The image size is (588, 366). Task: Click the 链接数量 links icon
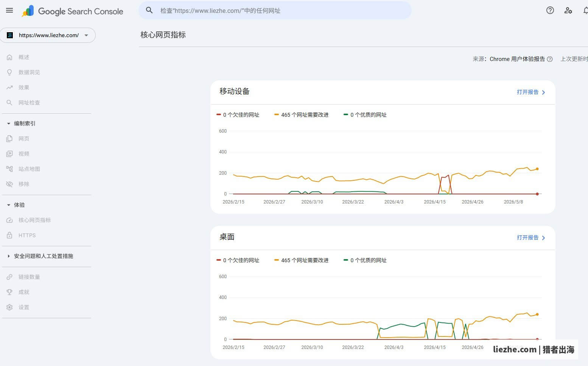pyautogui.click(x=9, y=277)
